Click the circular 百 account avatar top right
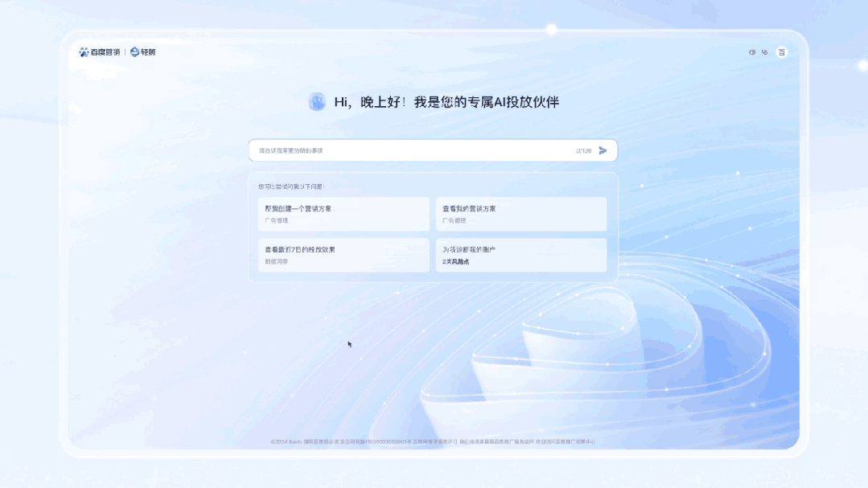The image size is (868, 488). pyautogui.click(x=781, y=51)
